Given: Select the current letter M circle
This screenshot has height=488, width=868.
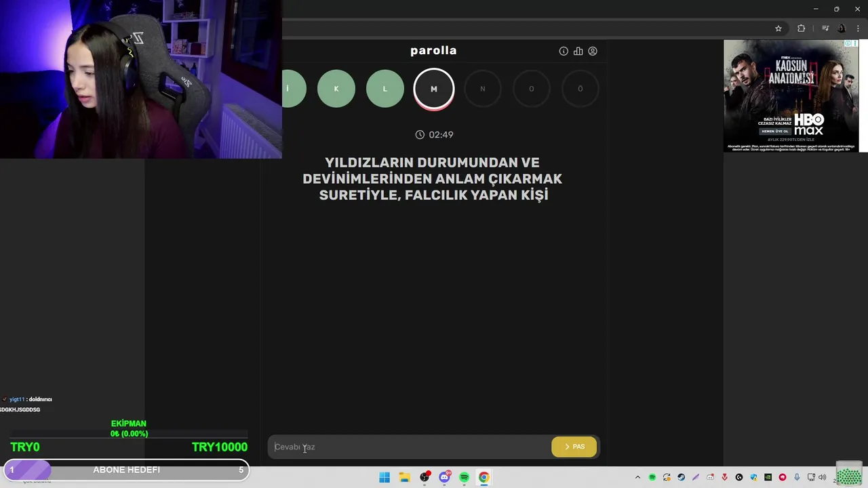Looking at the screenshot, I should tap(434, 89).
